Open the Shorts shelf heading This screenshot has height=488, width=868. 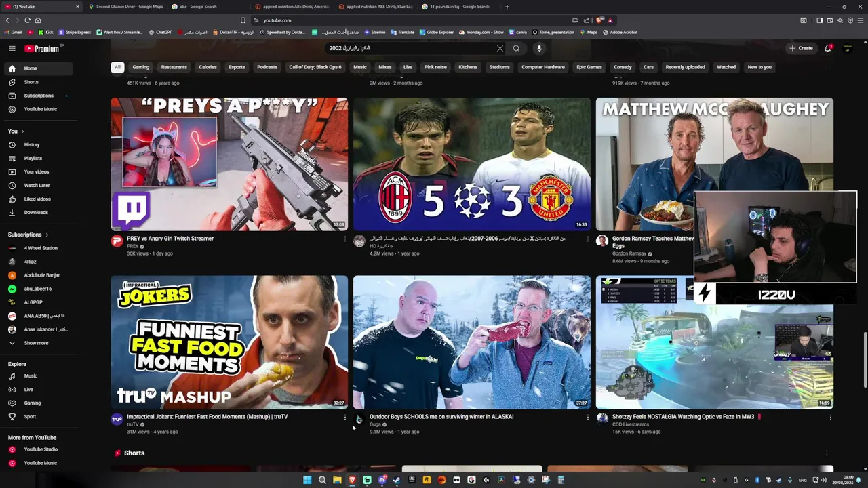pyautogui.click(x=134, y=453)
